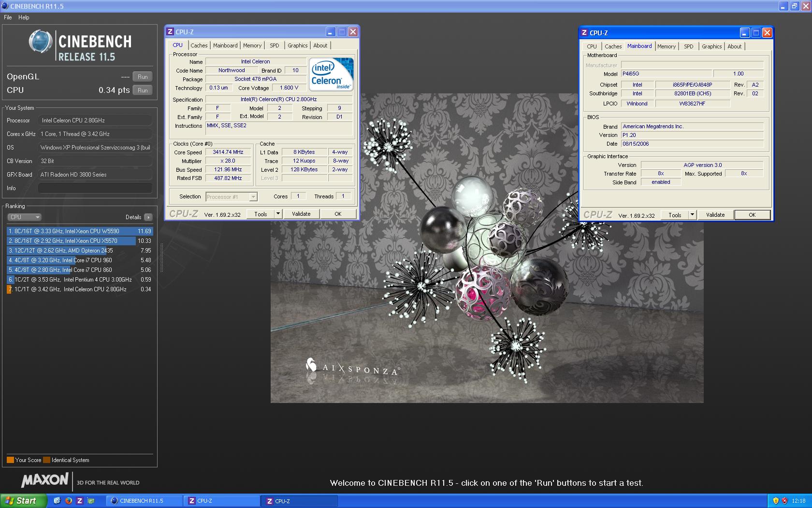Select the Core i7 960 ranking entry
The image size is (812, 508).
click(x=80, y=260)
